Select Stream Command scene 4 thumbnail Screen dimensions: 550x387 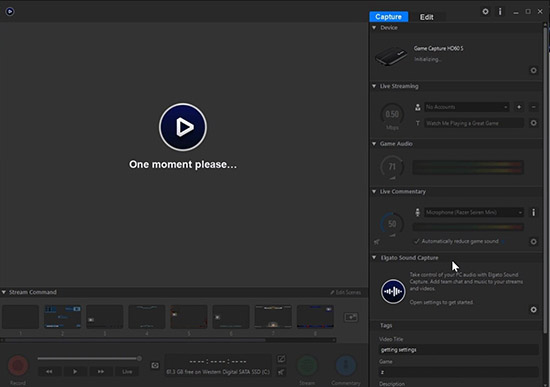click(147, 317)
